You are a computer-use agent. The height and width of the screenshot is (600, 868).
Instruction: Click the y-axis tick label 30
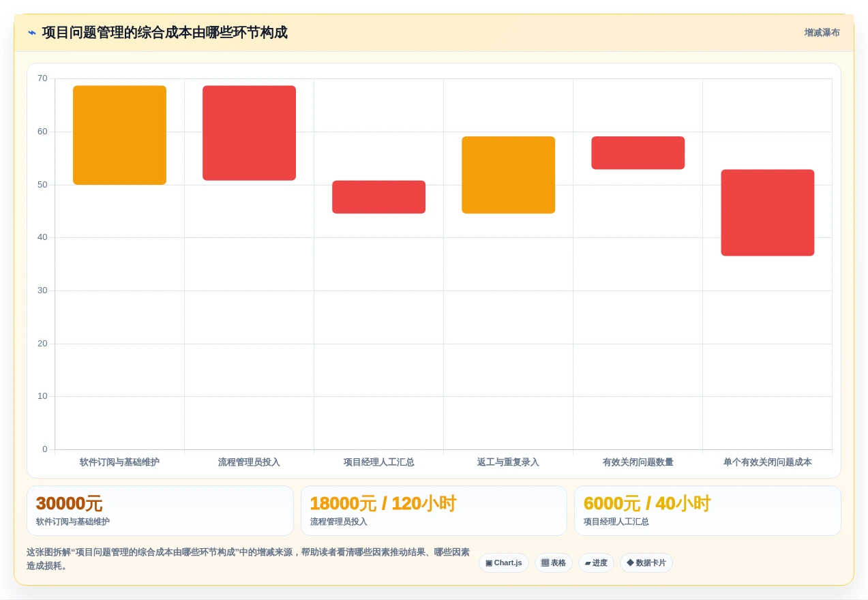42,290
